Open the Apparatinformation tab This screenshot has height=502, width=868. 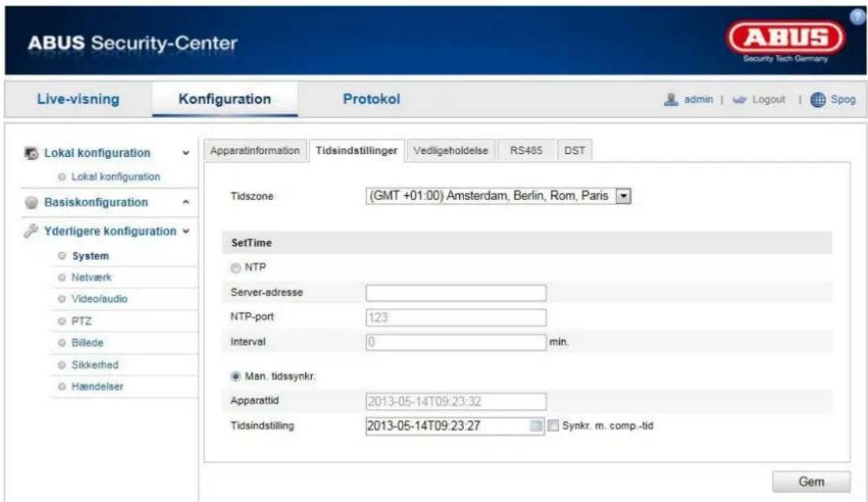[255, 151]
